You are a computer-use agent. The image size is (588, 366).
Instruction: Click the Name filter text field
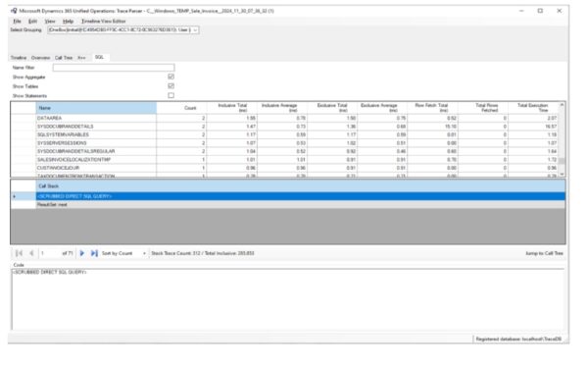114,68
